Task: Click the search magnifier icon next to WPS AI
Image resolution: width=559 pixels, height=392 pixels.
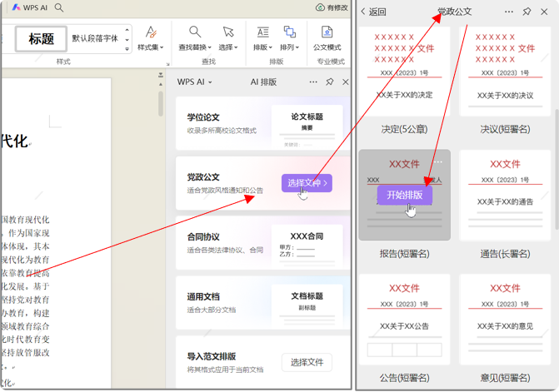Action: 59,7
